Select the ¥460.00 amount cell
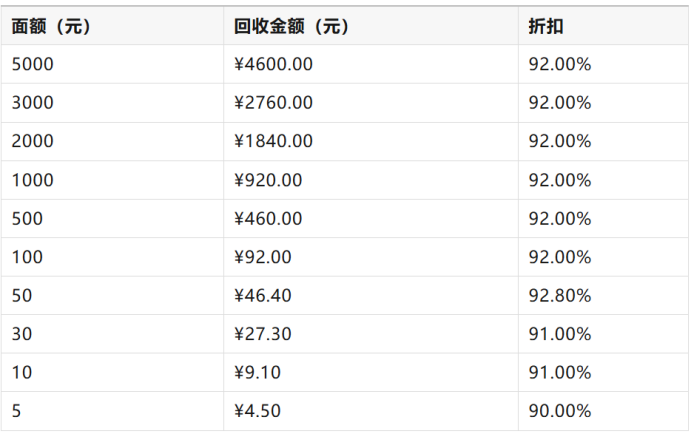This screenshot has width=692, height=435. pos(267,219)
